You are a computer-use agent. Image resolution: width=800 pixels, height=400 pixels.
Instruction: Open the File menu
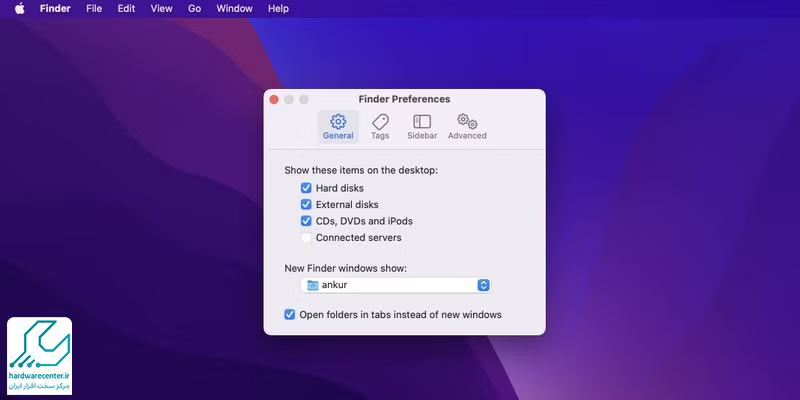94,9
